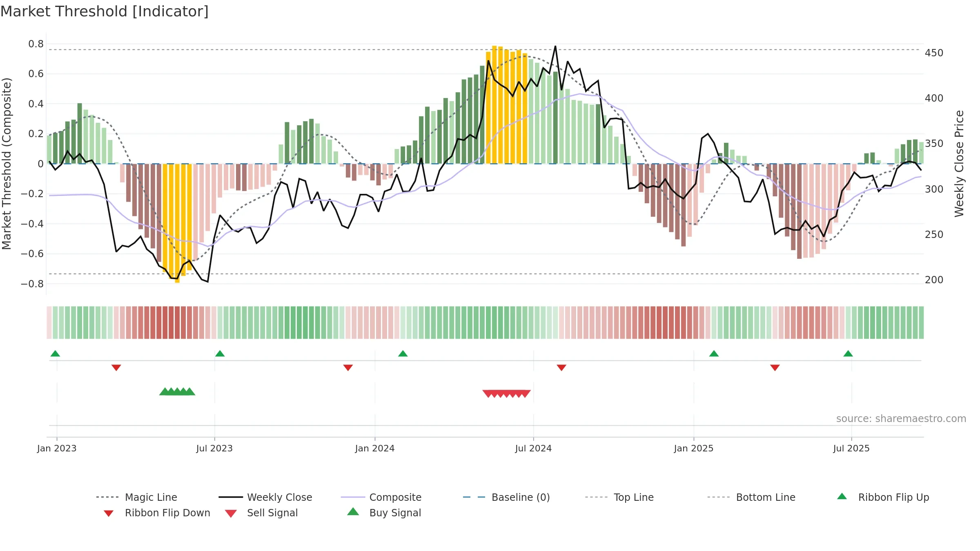Screen dimensions: 980x551
Task: Click the green ribbon flip up marker just after Jul 2023
Action: click(220, 353)
